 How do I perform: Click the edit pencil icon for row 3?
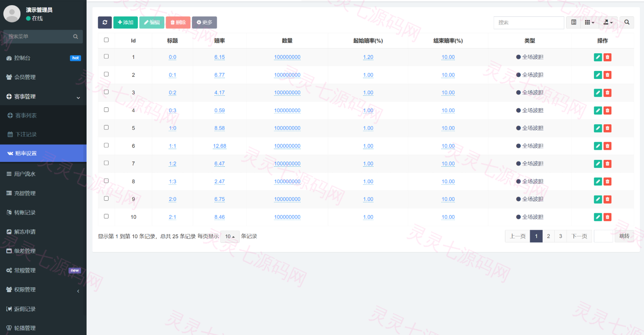598,93
